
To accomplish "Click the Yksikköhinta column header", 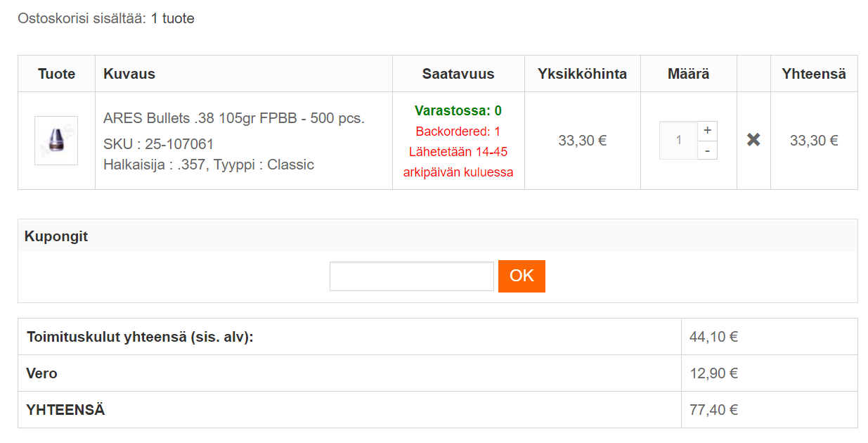I will tap(583, 74).
